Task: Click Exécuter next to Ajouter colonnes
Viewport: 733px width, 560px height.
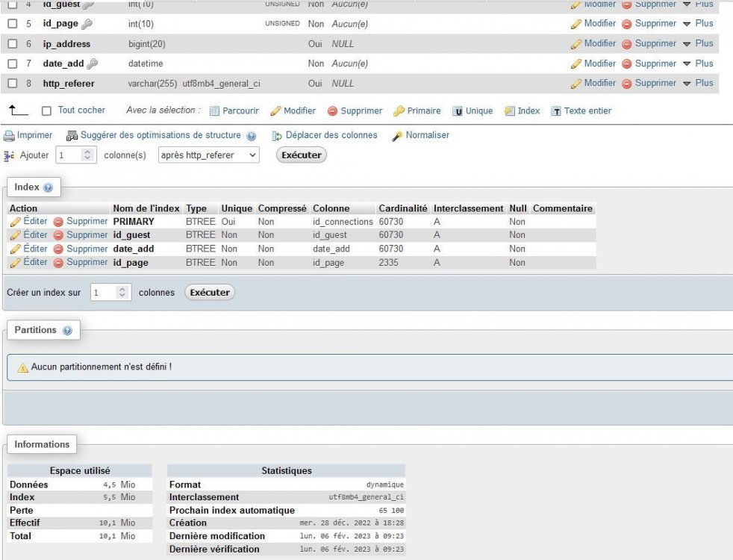Action: 302,155
